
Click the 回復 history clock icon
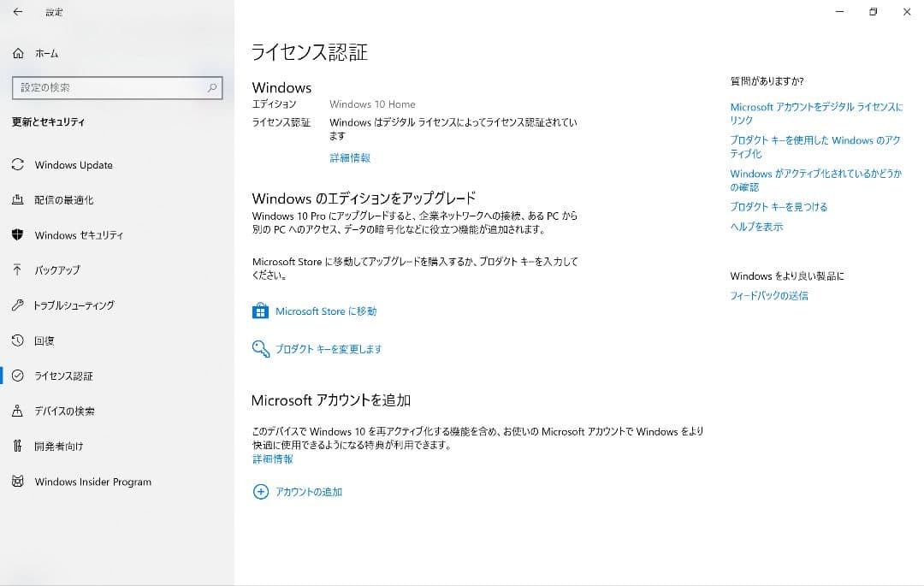(x=18, y=340)
